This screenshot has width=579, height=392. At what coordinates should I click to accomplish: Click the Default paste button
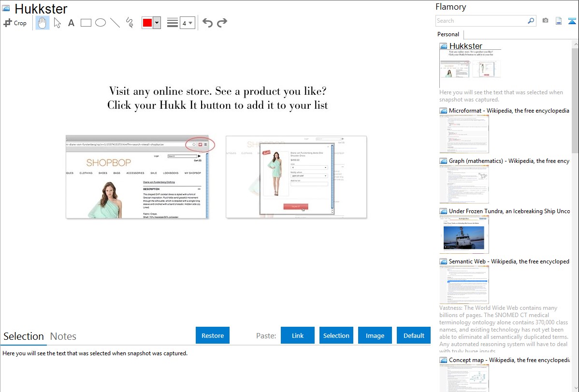point(414,335)
